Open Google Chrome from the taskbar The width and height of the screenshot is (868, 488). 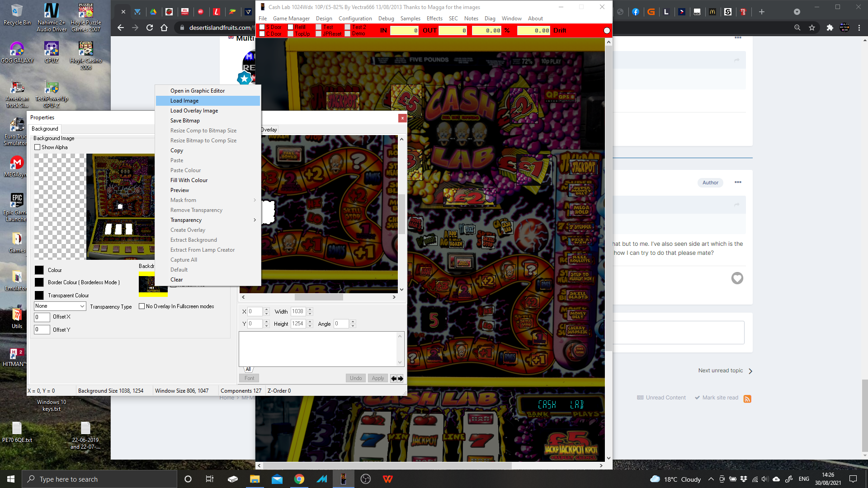pyautogui.click(x=299, y=479)
